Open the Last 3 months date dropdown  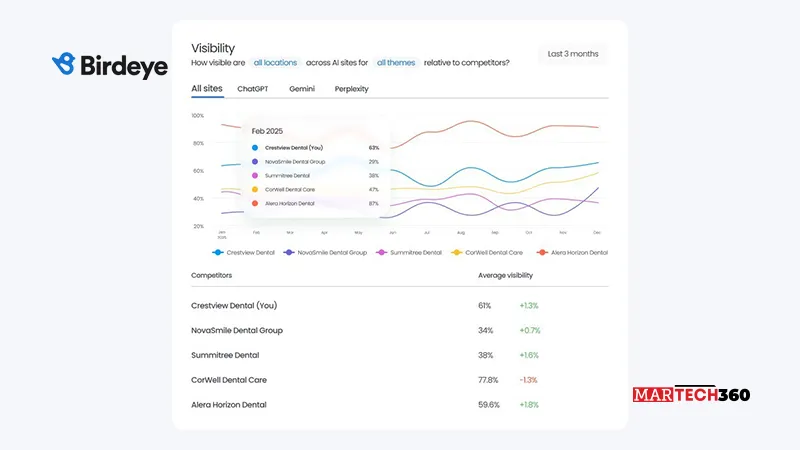point(572,54)
